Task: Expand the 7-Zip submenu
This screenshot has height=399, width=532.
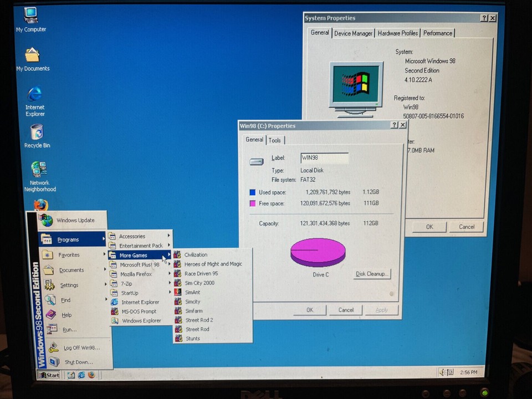Action: coord(126,283)
